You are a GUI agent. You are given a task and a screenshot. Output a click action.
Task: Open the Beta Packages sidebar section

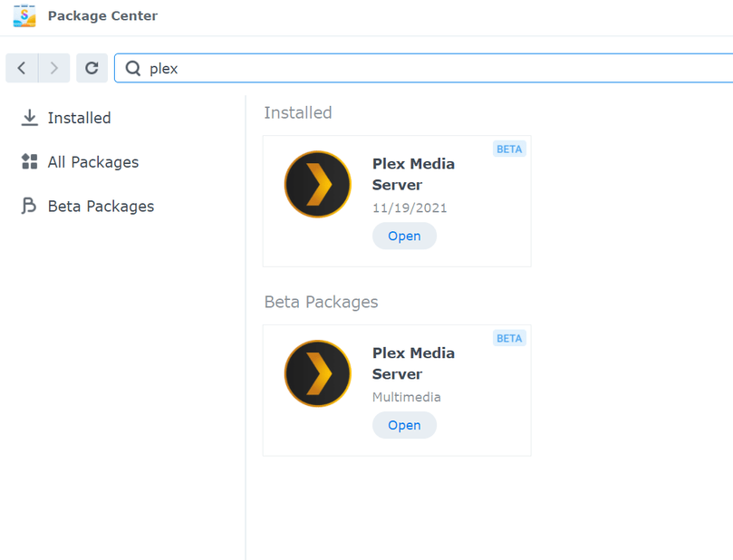(87, 206)
